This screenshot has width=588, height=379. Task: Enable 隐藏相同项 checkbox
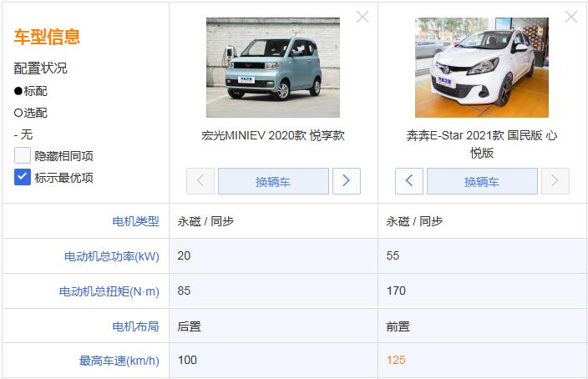point(22,155)
